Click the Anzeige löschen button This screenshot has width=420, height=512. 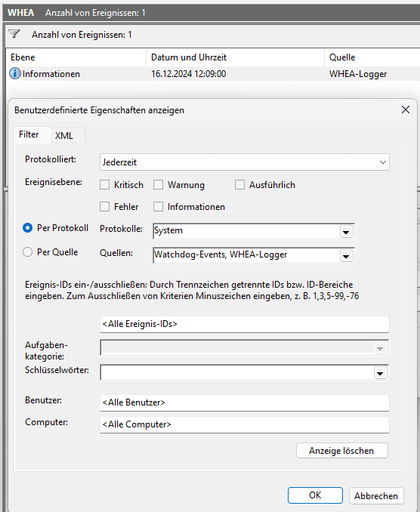click(x=342, y=451)
